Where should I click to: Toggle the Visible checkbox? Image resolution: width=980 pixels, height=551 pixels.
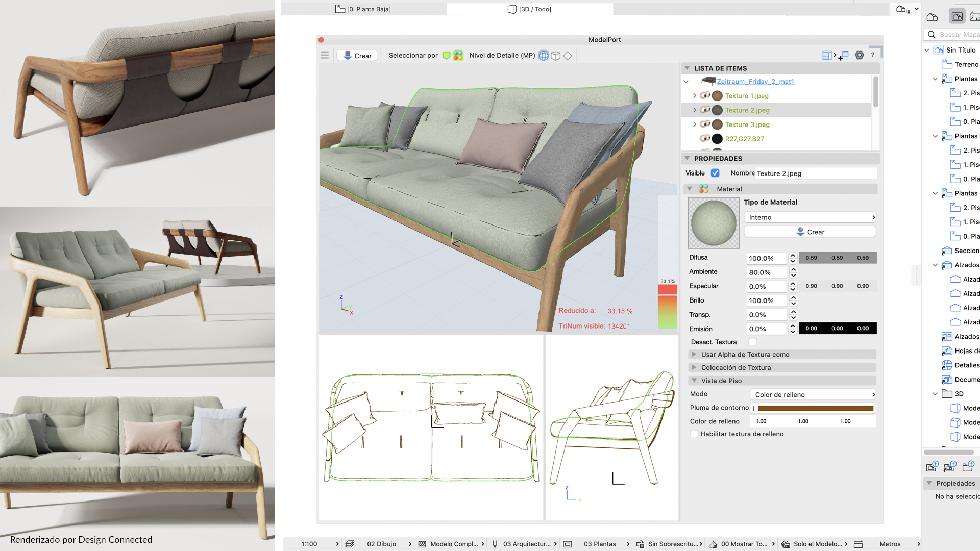pyautogui.click(x=715, y=173)
